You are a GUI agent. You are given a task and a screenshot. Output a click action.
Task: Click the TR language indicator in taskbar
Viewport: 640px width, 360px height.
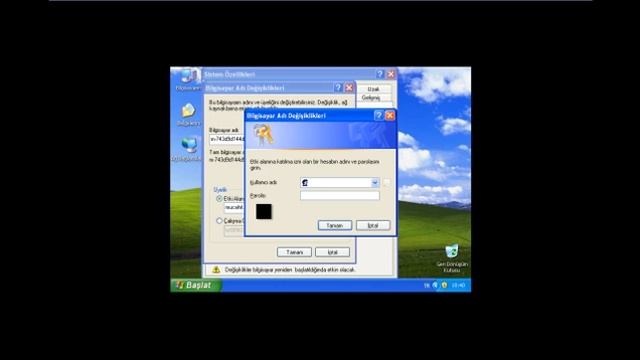pos(427,285)
